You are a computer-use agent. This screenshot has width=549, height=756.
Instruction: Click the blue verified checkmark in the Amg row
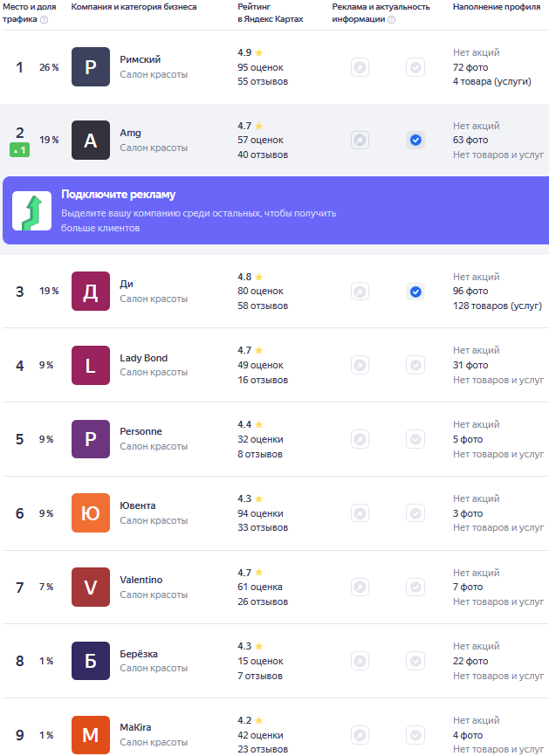415,141
